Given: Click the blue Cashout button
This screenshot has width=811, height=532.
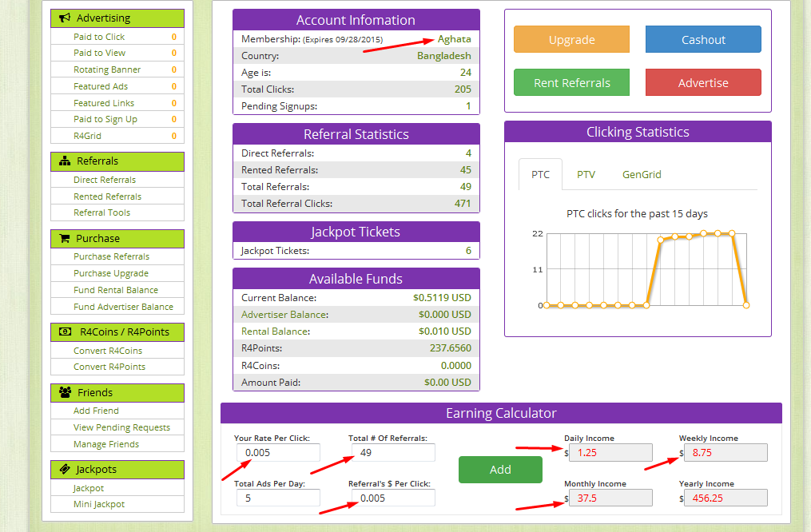Looking at the screenshot, I should tap(703, 40).
